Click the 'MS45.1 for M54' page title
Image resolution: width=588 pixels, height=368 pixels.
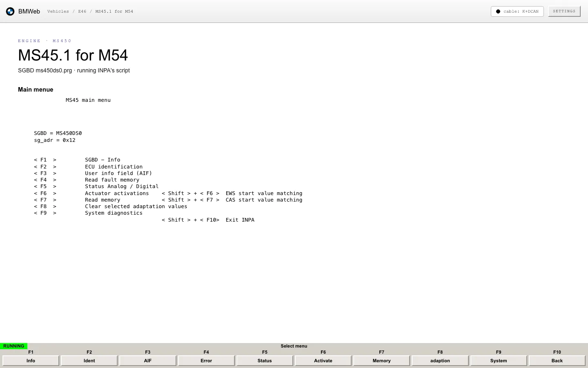[x=73, y=55]
